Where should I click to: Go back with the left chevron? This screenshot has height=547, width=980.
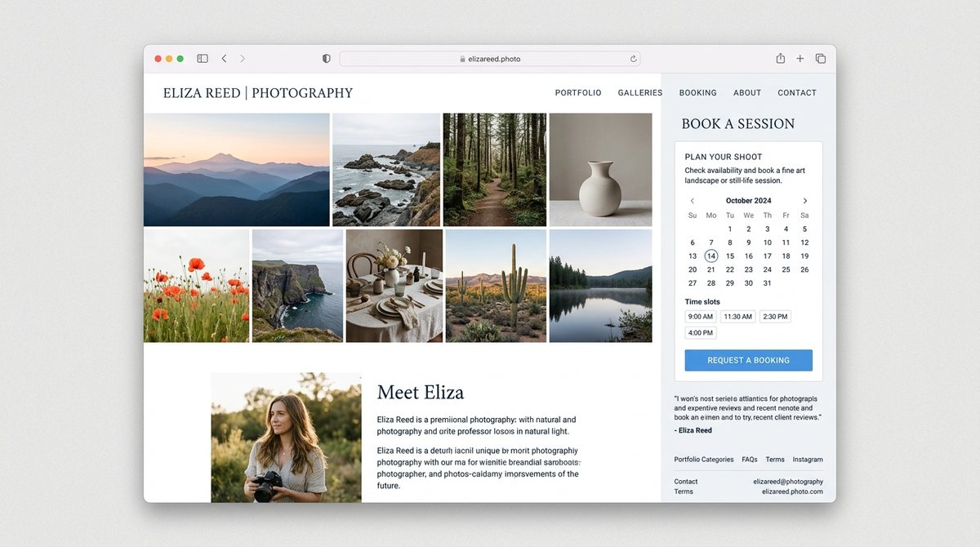(224, 59)
